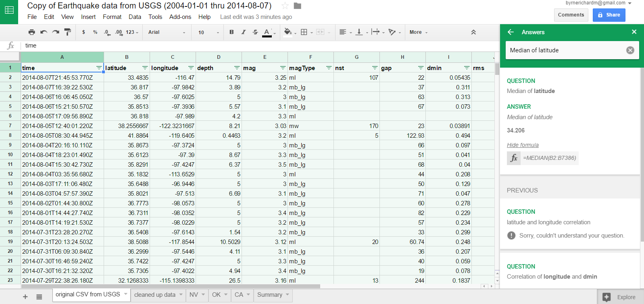Close the Answers panel

pyautogui.click(x=634, y=32)
